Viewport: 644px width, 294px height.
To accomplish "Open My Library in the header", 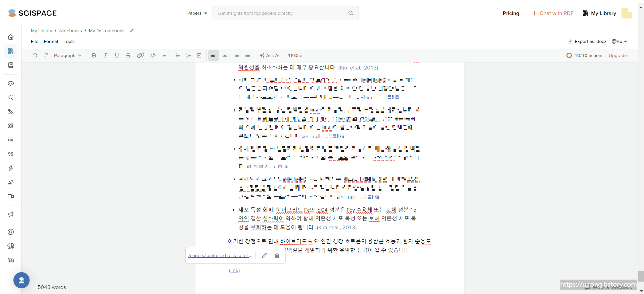I will coord(599,13).
